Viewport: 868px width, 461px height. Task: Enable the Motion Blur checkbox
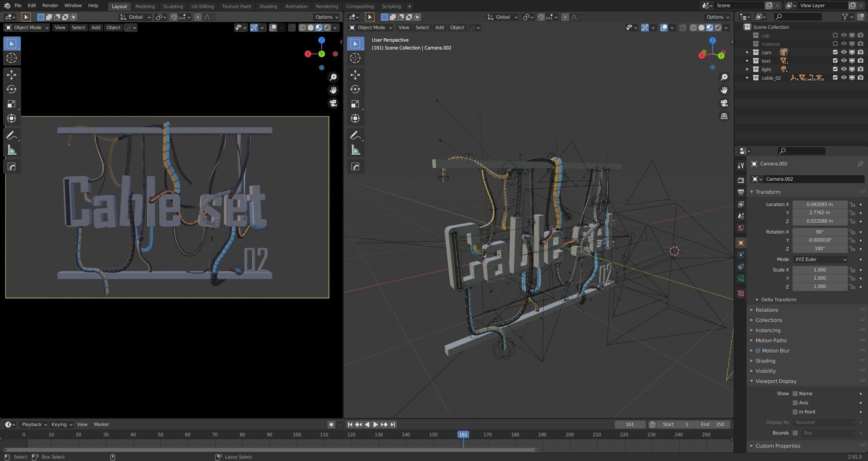(x=758, y=350)
